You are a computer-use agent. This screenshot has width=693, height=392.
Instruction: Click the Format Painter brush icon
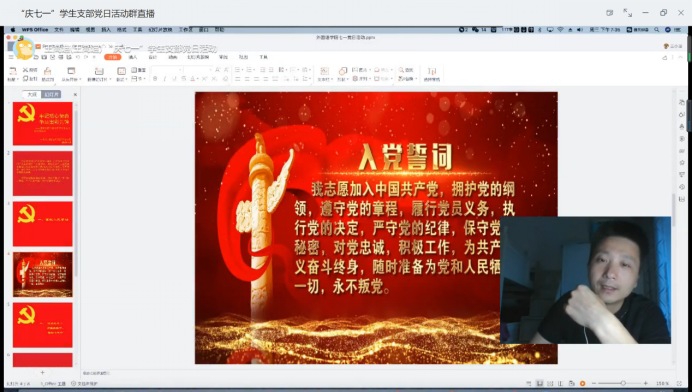[x=47, y=72]
